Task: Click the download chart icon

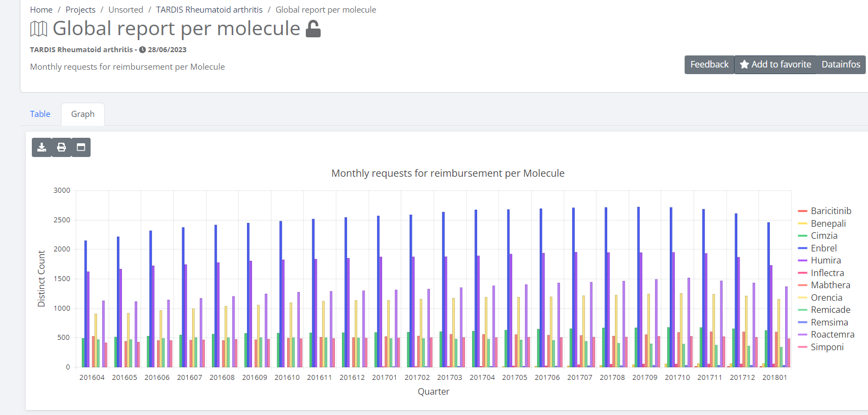Action: point(42,147)
